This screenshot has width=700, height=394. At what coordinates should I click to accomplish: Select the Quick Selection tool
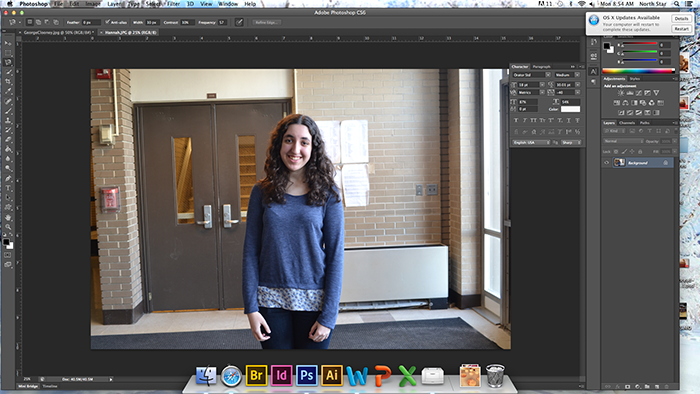(x=8, y=72)
